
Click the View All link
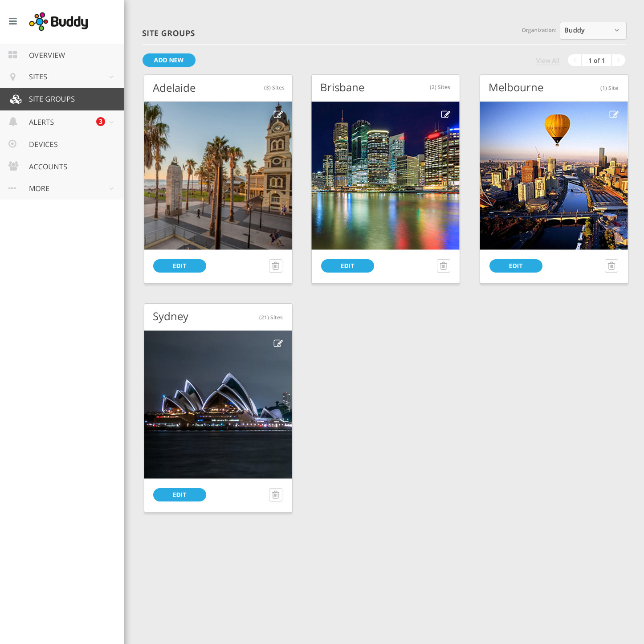point(547,61)
